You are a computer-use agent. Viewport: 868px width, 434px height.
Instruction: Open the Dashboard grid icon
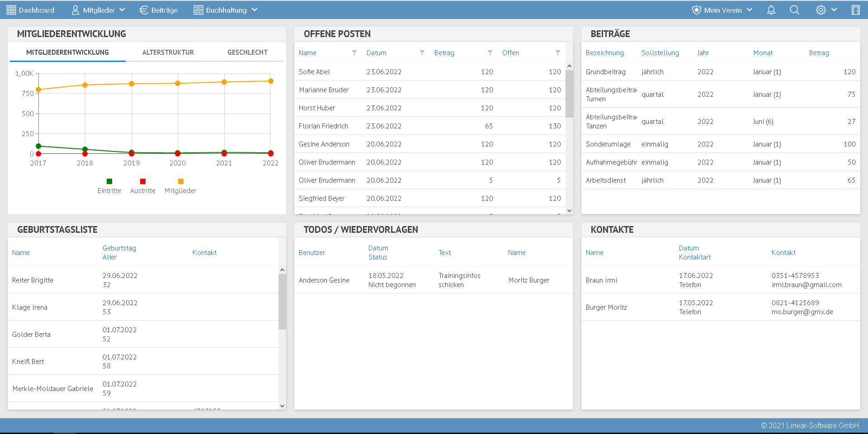[x=11, y=10]
